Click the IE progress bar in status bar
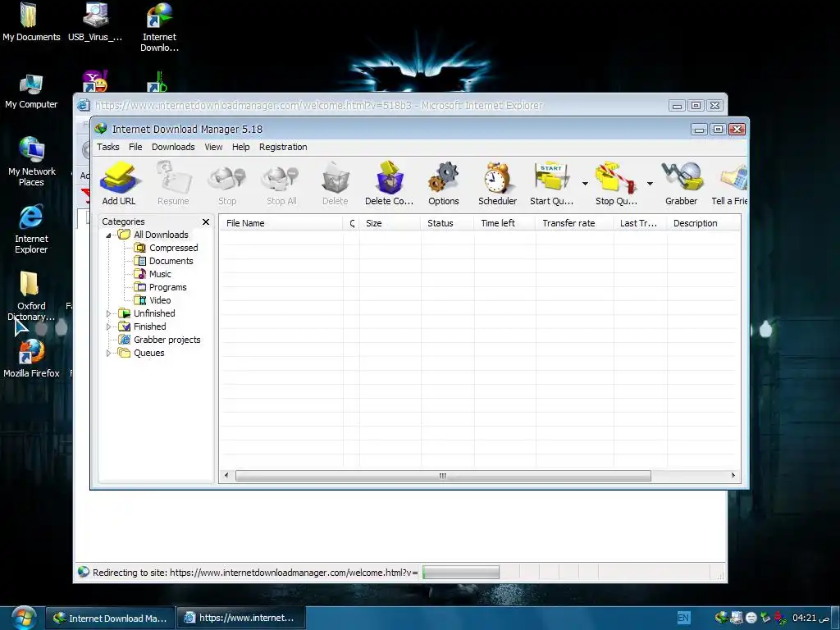The image size is (840, 630). [x=461, y=573]
